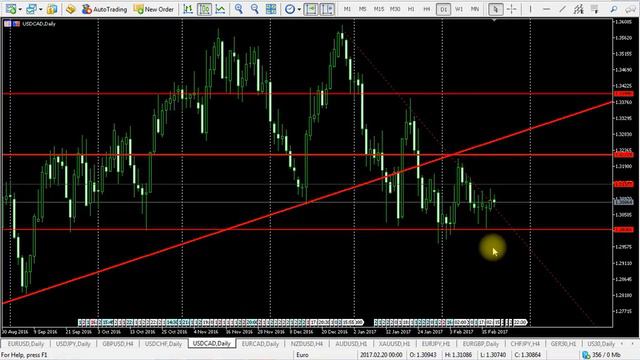The width and height of the screenshot is (640, 360).
Task: Select the Trendline drawing tool
Action: coord(562,9)
